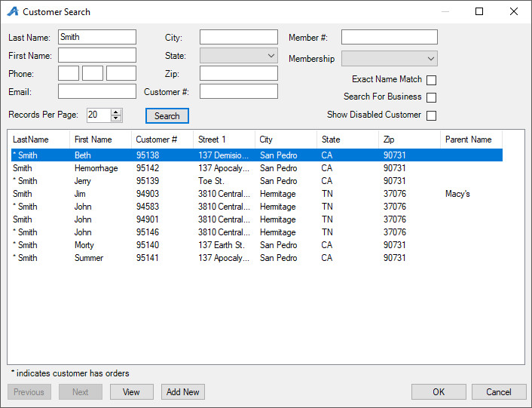Open the State dropdown

pos(239,55)
